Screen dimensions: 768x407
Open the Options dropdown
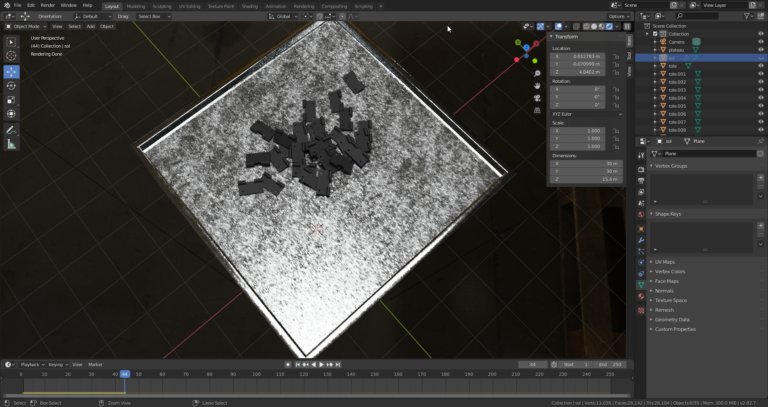[x=620, y=16]
